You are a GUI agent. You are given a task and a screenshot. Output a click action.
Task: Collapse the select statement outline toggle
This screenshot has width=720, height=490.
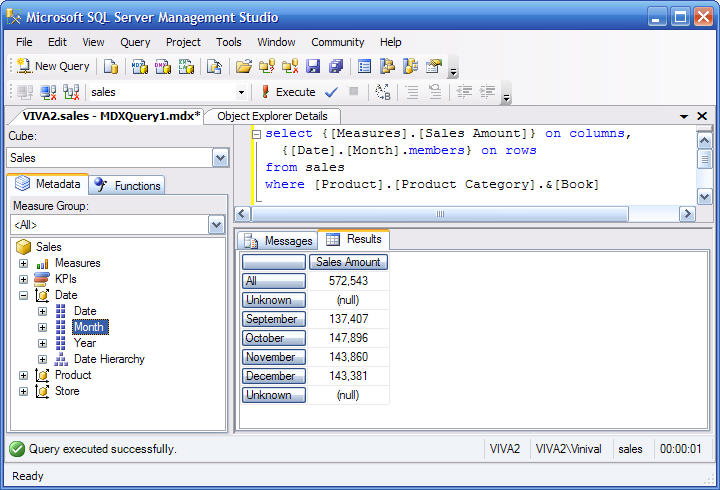[x=257, y=134]
